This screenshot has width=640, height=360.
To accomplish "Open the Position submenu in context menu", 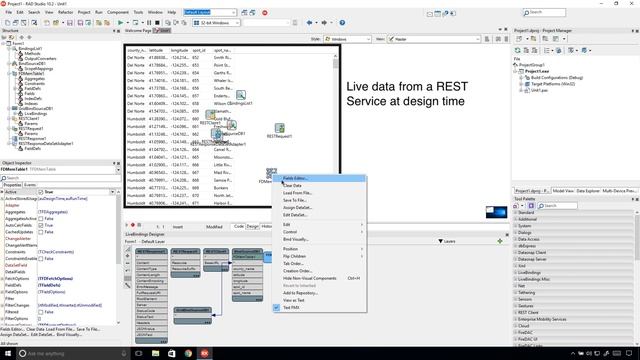I will (319, 249).
